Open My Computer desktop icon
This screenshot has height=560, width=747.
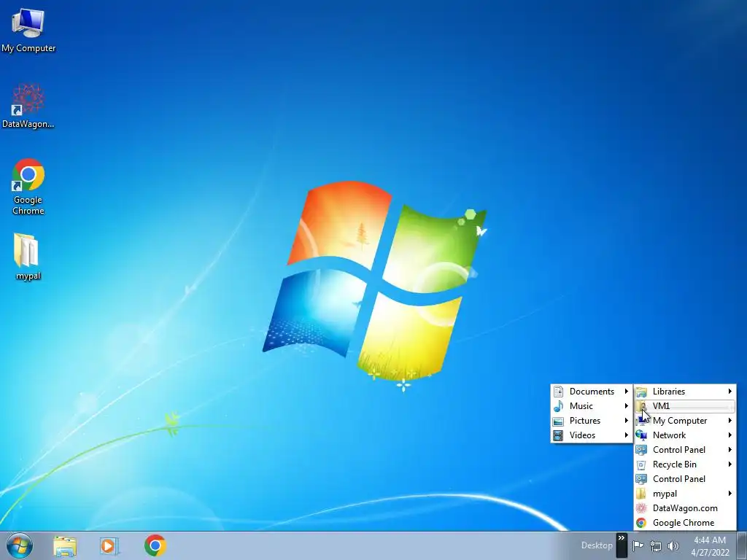(x=28, y=31)
